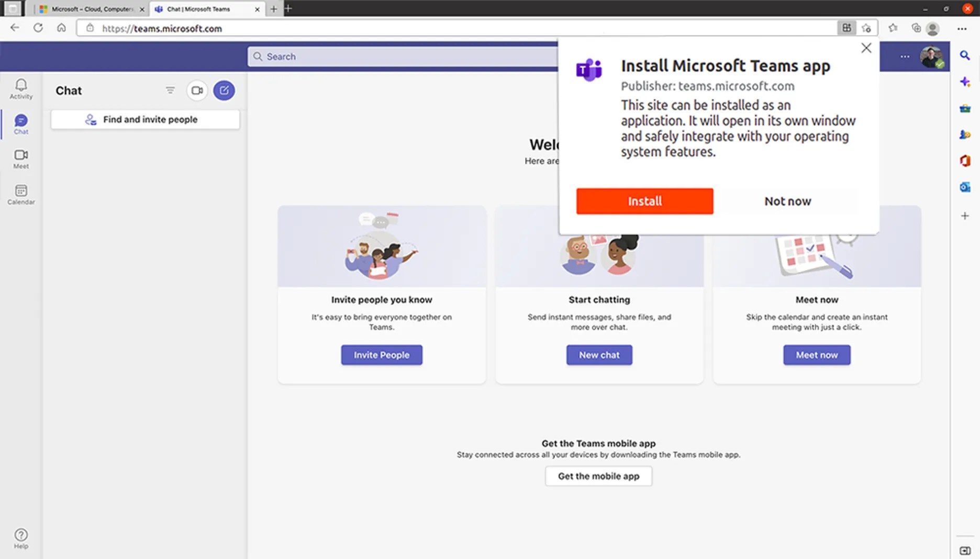Viewport: 980px width, 559px height.
Task: Open browser favorites with the star icon
Action: click(893, 28)
